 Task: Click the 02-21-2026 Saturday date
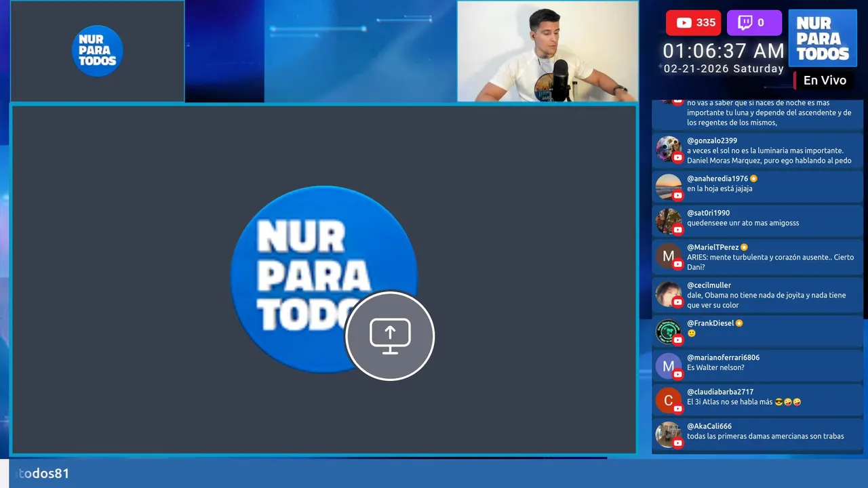724,68
